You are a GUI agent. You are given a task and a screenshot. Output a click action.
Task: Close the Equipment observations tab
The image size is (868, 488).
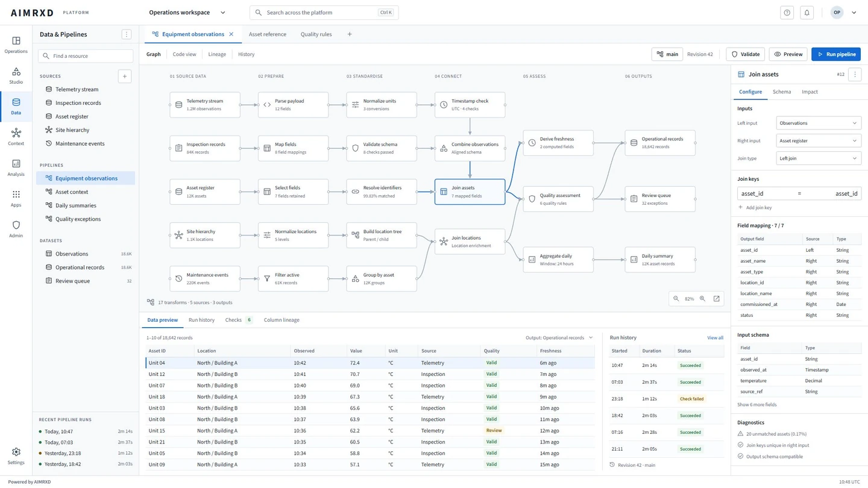pyautogui.click(x=231, y=34)
